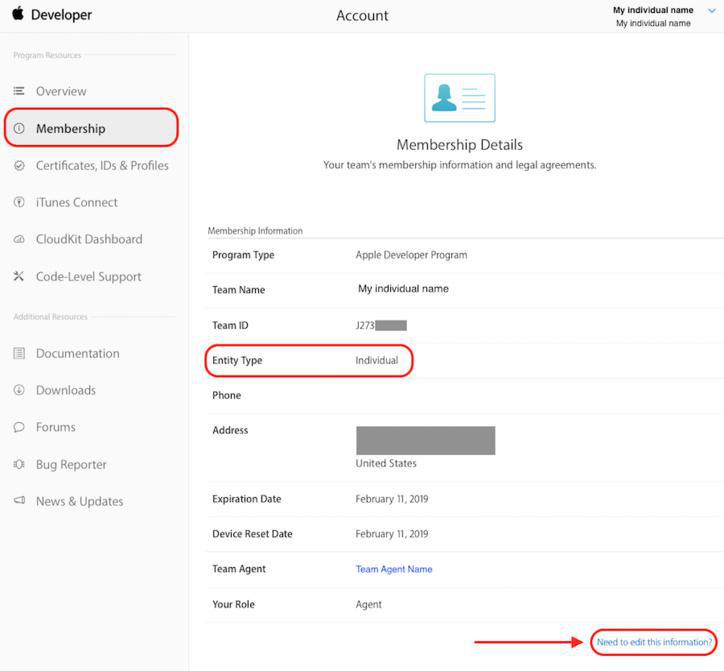Click the Apple logo icon

click(x=17, y=14)
